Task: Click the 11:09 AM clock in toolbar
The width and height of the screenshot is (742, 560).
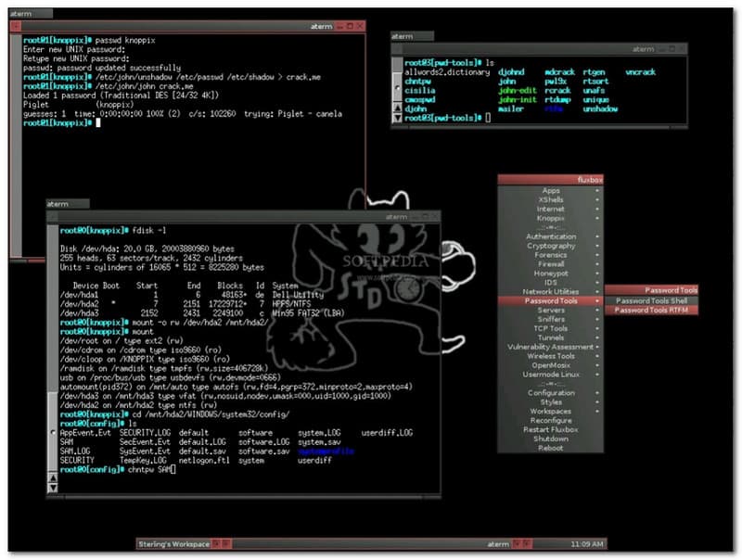Action: [x=586, y=542]
